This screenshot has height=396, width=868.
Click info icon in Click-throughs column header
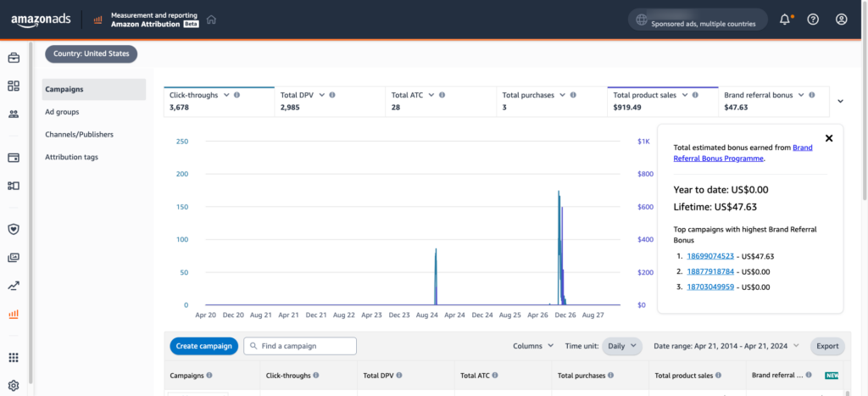315,375
